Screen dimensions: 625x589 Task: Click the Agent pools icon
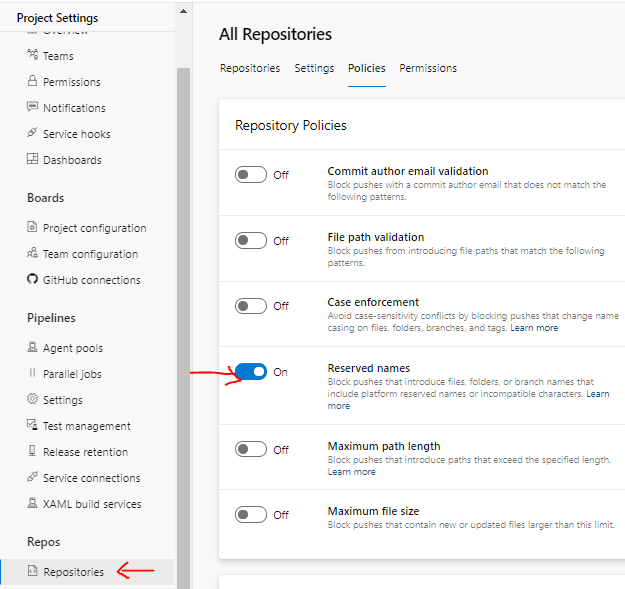[32, 347]
